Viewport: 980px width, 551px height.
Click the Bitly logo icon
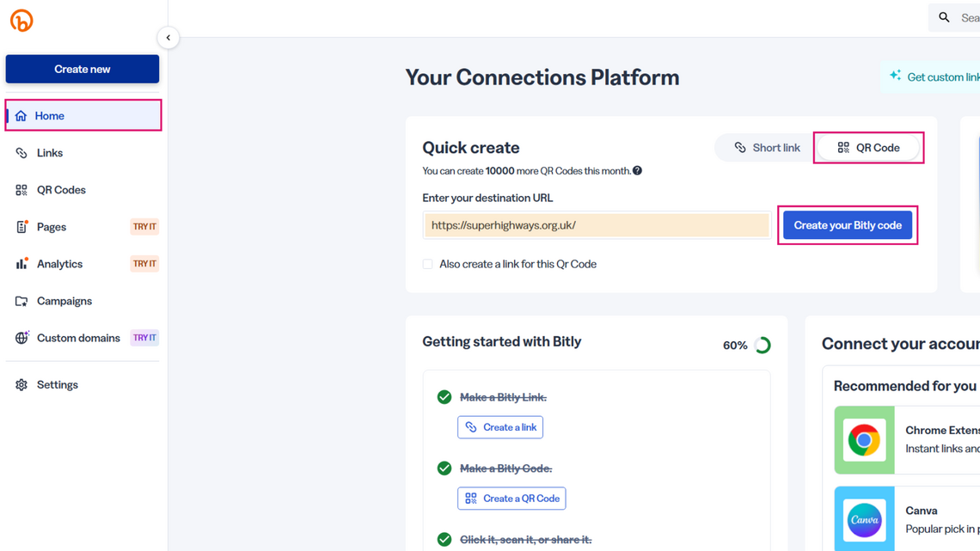click(21, 20)
